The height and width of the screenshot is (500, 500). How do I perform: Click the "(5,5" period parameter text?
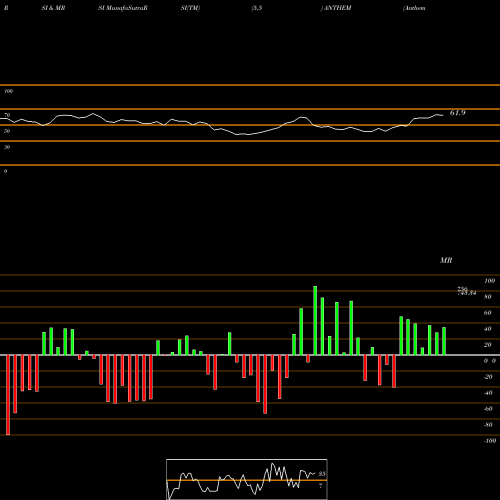click(257, 8)
